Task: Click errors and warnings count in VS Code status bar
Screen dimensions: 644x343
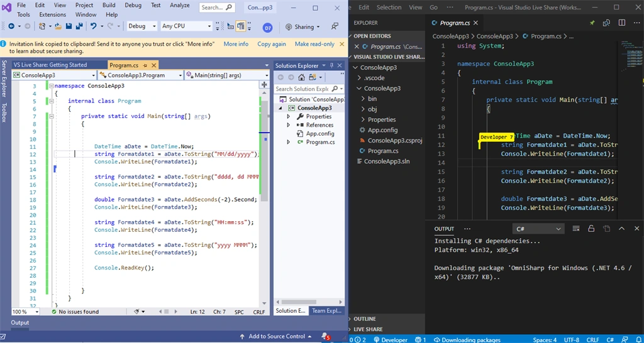Action: pyautogui.click(x=357, y=340)
